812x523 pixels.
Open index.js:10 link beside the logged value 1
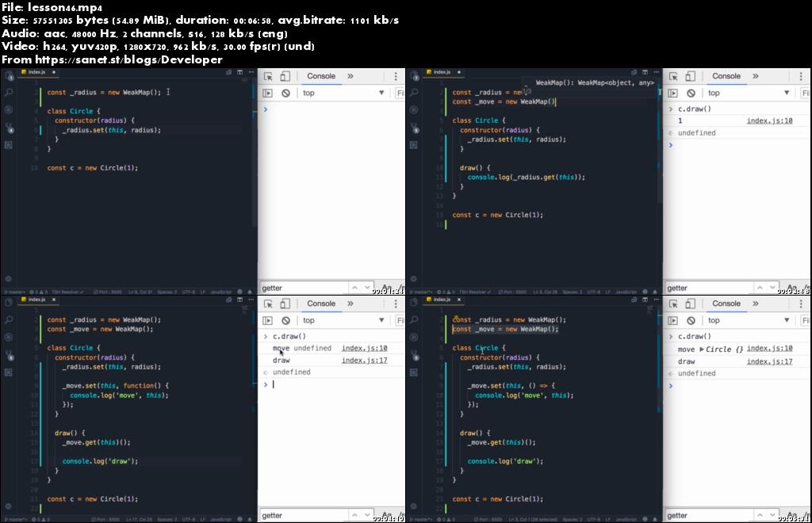tap(769, 120)
